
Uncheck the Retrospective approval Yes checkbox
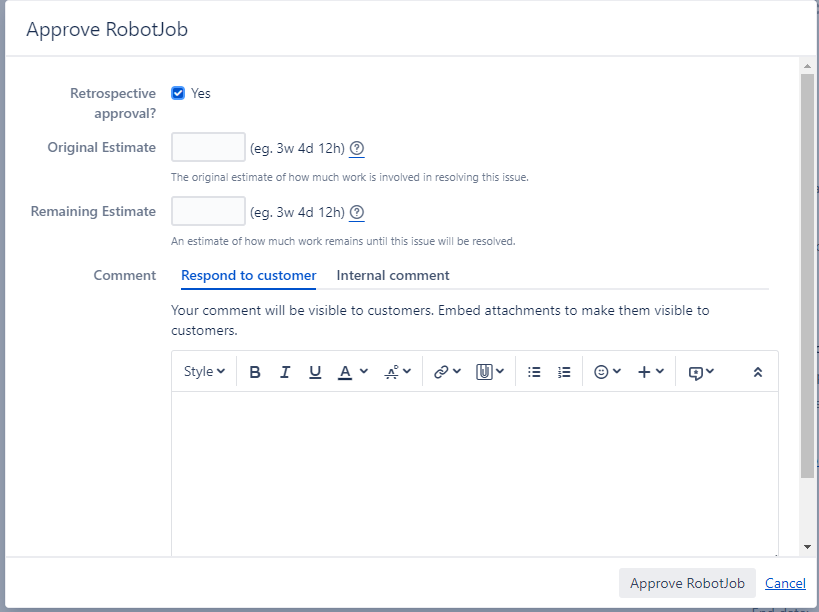click(178, 93)
